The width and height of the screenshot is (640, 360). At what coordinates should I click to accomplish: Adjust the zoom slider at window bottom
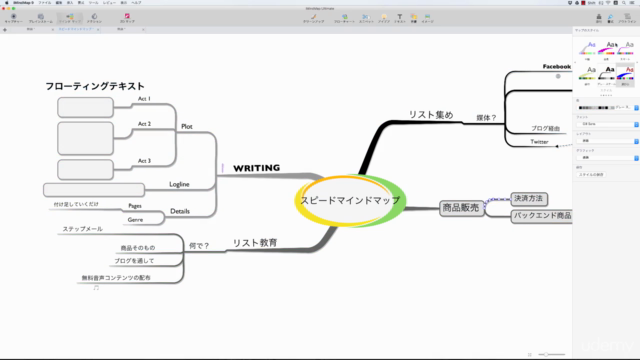pyautogui.click(x=551, y=354)
